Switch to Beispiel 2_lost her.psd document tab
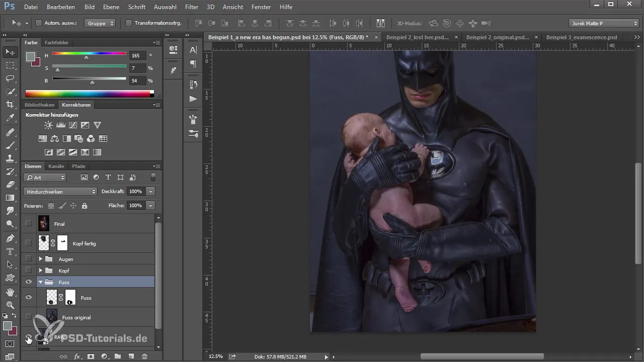 [418, 37]
